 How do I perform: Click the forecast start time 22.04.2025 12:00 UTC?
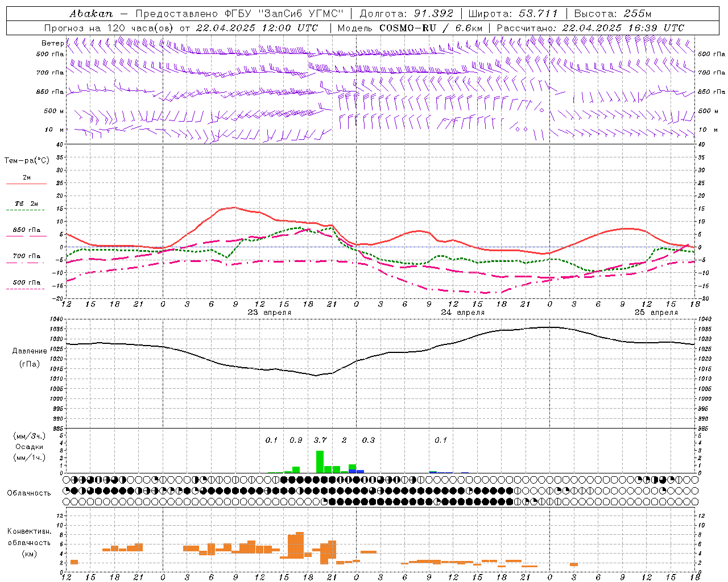257,28
